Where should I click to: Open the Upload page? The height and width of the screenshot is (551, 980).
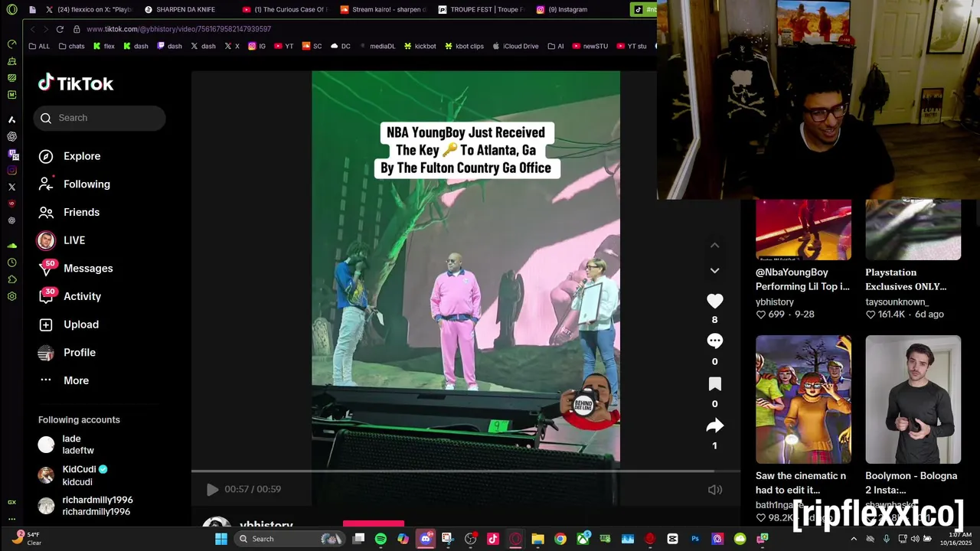point(69,324)
